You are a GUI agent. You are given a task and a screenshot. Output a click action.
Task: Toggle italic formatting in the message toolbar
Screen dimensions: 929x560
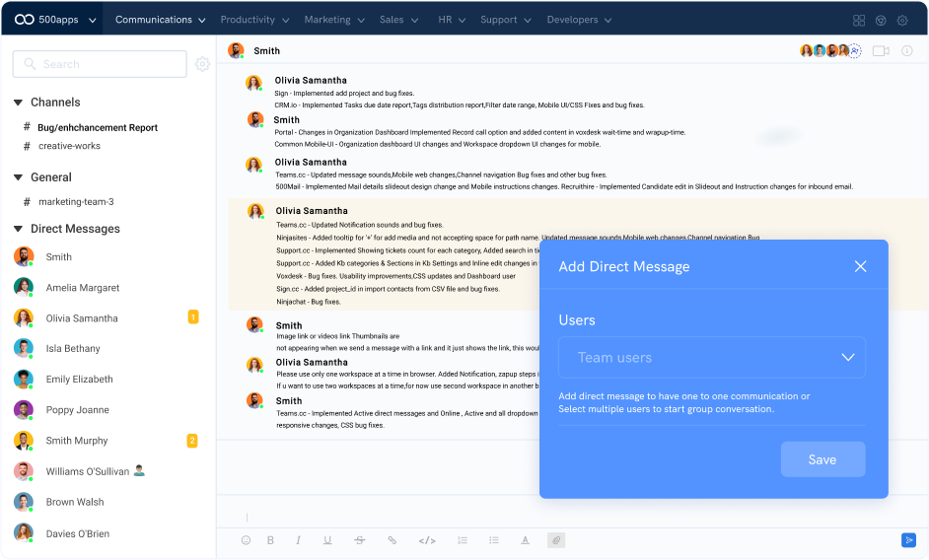(x=298, y=540)
